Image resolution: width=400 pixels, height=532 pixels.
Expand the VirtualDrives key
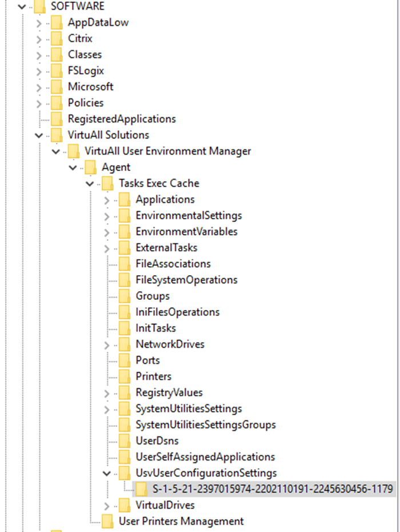point(107,506)
